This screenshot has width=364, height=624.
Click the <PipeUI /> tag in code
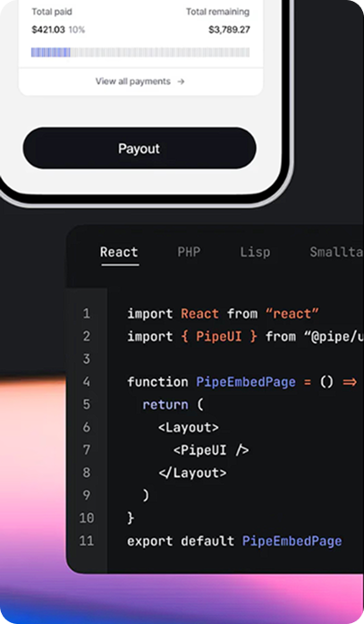(x=211, y=450)
